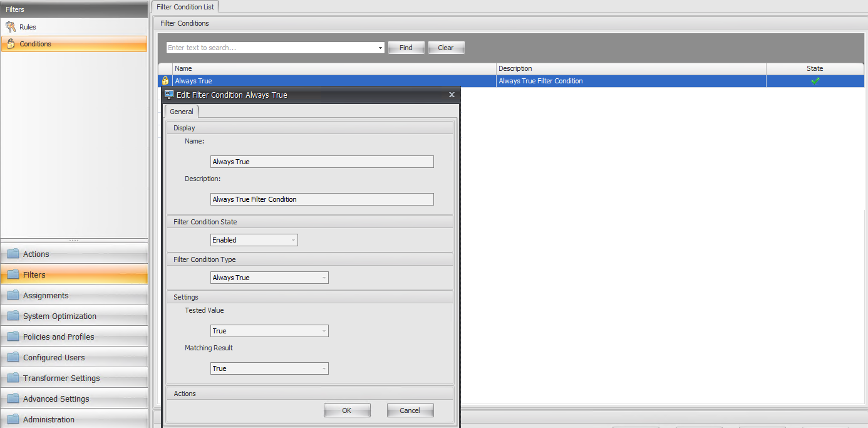
Task: Open the Filter Condition Type dropdown
Action: [x=324, y=278]
